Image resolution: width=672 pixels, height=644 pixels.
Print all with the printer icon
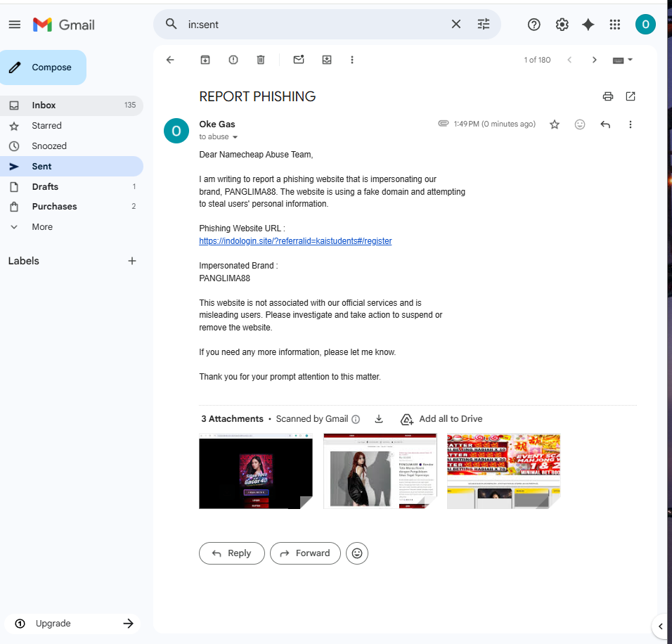pyautogui.click(x=608, y=96)
